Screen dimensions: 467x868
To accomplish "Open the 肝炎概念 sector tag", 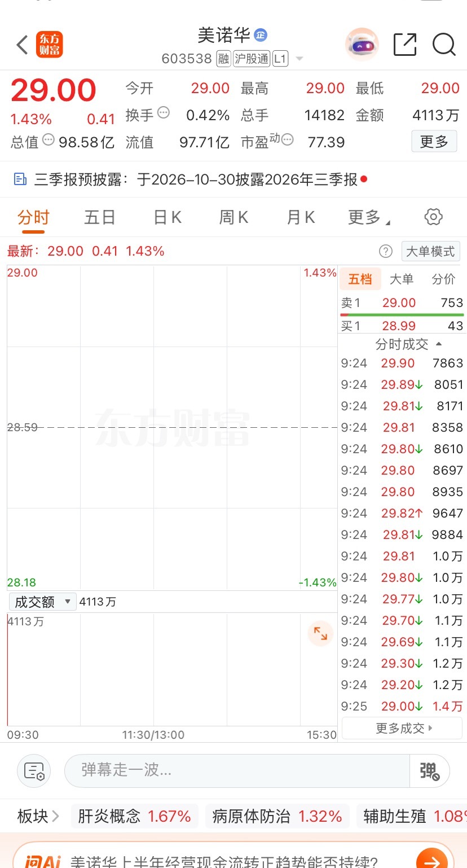I will click(135, 816).
